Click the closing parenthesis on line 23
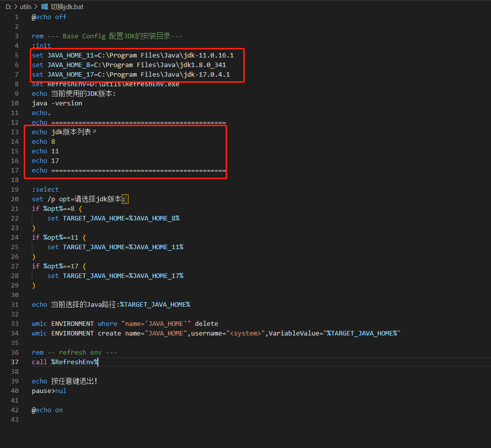Viewport: 491px width, 448px height. pyautogui.click(x=33, y=228)
